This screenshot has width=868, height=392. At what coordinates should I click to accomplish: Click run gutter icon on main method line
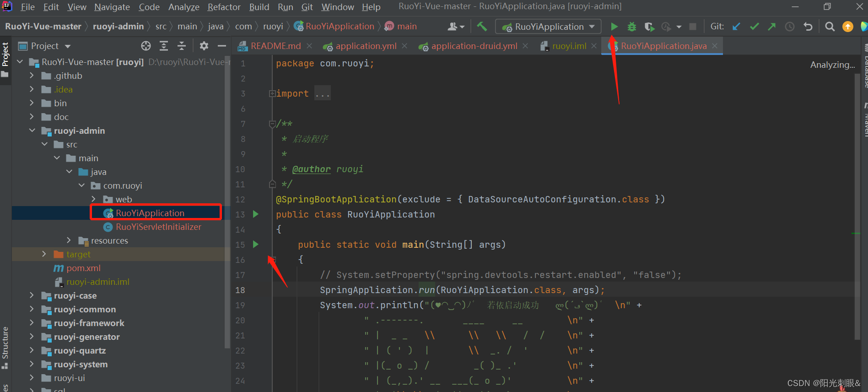[x=256, y=244]
